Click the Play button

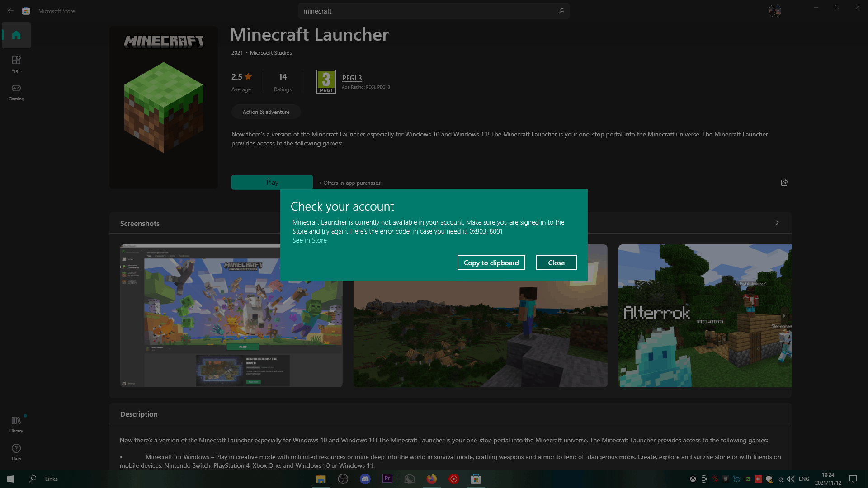point(272,183)
